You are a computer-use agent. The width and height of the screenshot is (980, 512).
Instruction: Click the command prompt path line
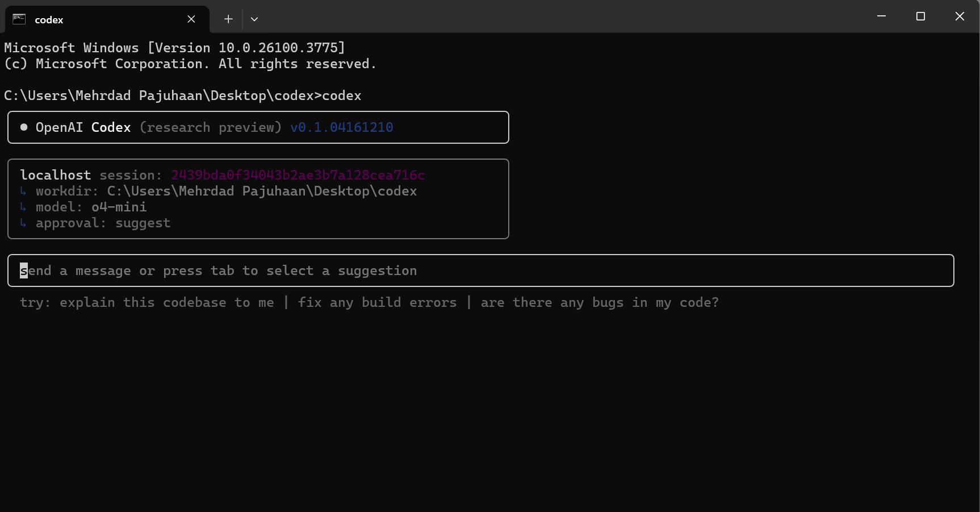pyautogui.click(x=183, y=95)
